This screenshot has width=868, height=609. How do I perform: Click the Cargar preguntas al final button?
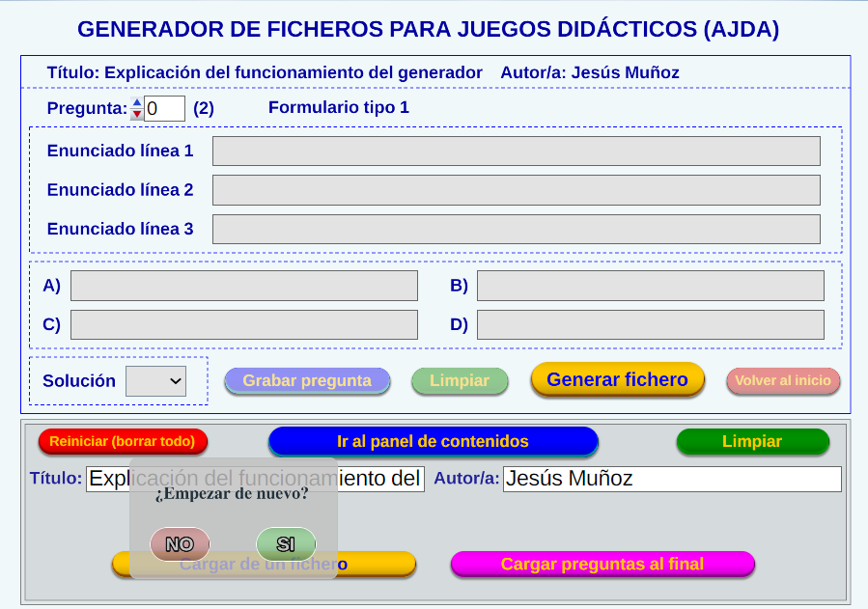pos(602,564)
